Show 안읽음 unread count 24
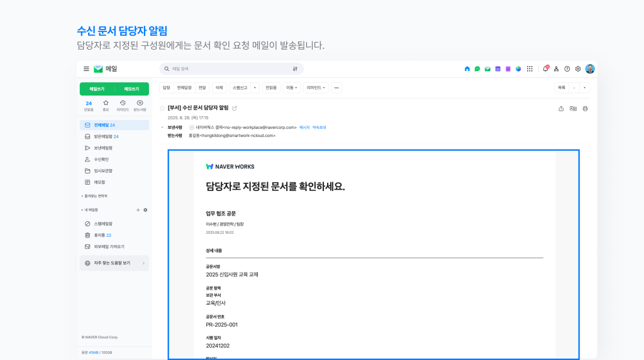Viewport: 644px width, 360px height. [x=89, y=106]
